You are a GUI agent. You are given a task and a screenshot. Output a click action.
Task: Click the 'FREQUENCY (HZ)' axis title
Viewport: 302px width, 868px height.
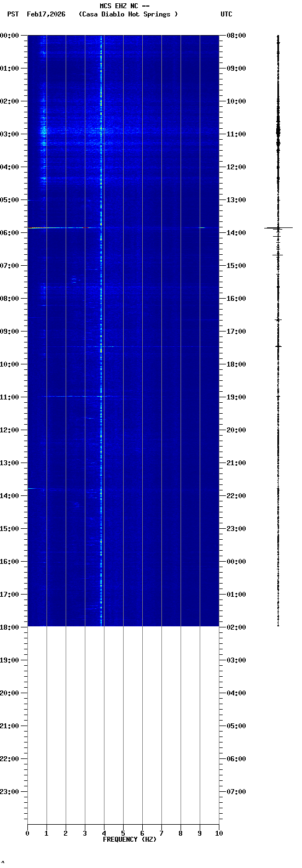tap(130, 840)
